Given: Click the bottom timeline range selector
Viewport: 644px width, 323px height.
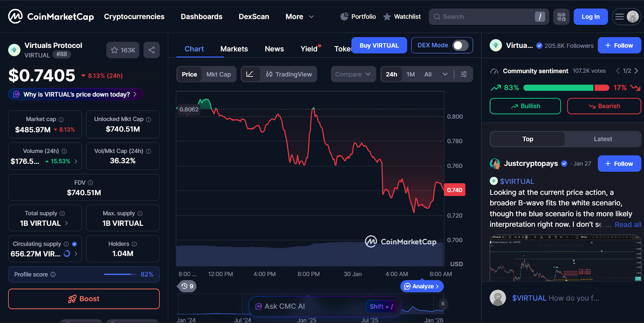Looking at the screenshot, I should (x=311, y=304).
